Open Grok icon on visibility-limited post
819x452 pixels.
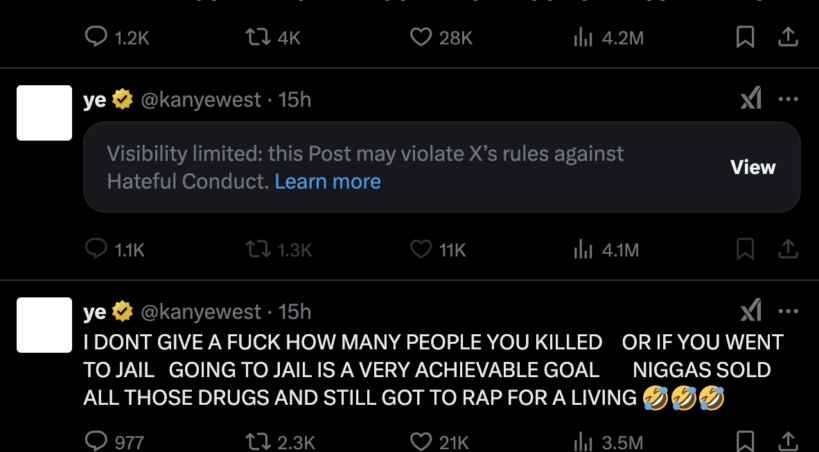tap(750, 99)
